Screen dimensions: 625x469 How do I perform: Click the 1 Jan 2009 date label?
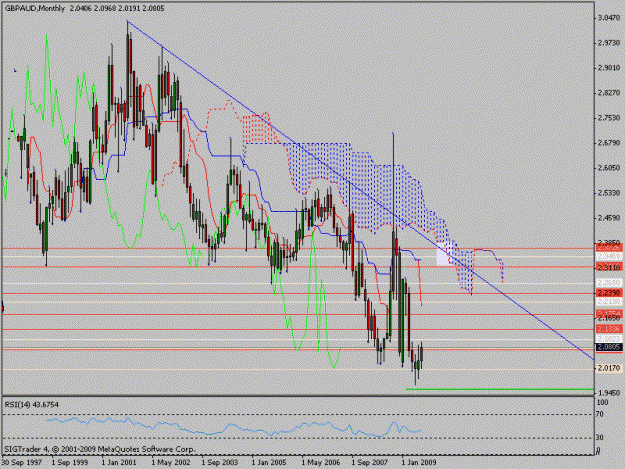tap(419, 463)
